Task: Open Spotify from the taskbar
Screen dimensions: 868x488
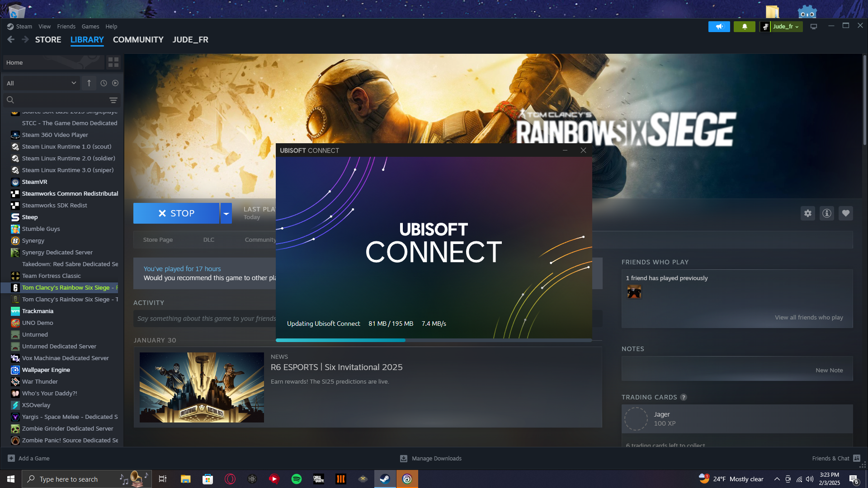Action: [297, 479]
